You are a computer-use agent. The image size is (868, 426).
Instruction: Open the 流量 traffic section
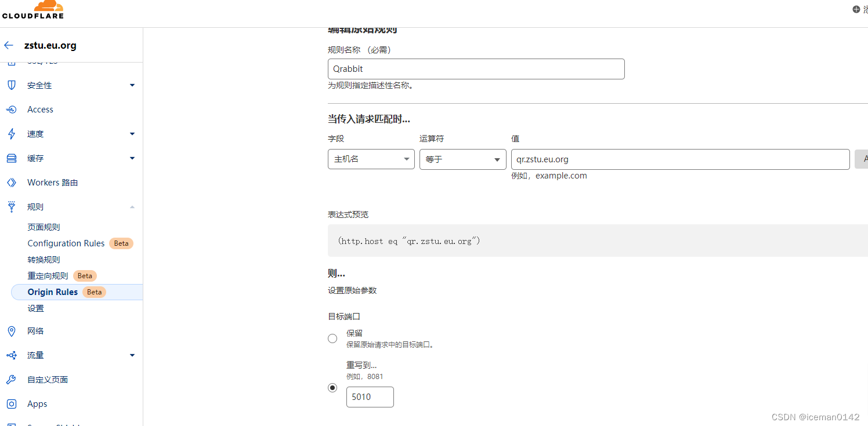35,355
